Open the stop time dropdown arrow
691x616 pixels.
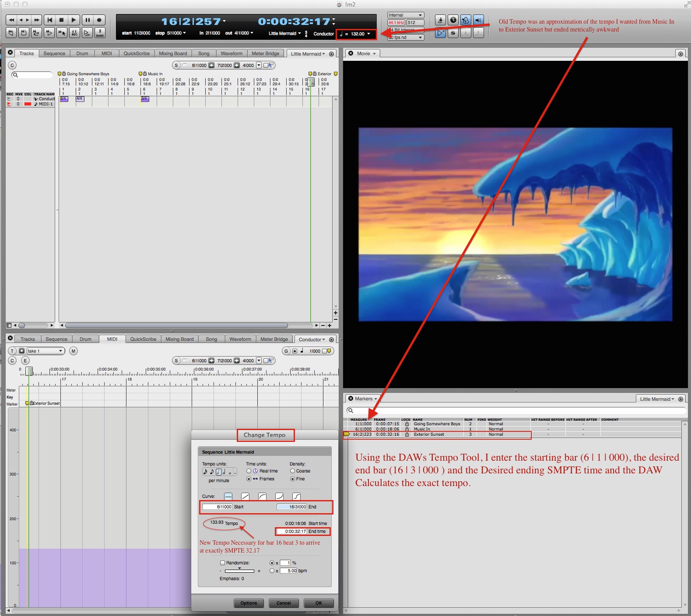click(x=184, y=33)
